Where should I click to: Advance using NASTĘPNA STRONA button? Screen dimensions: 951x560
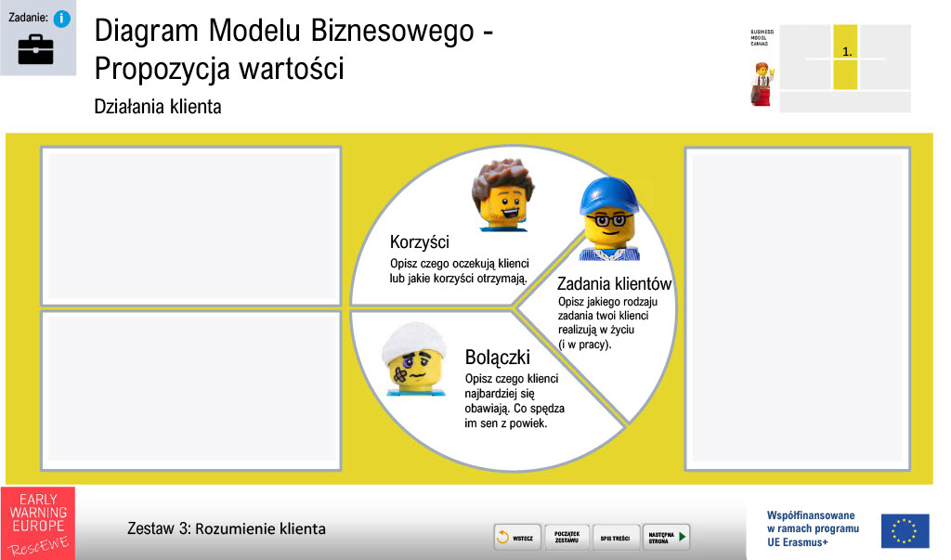666,538
